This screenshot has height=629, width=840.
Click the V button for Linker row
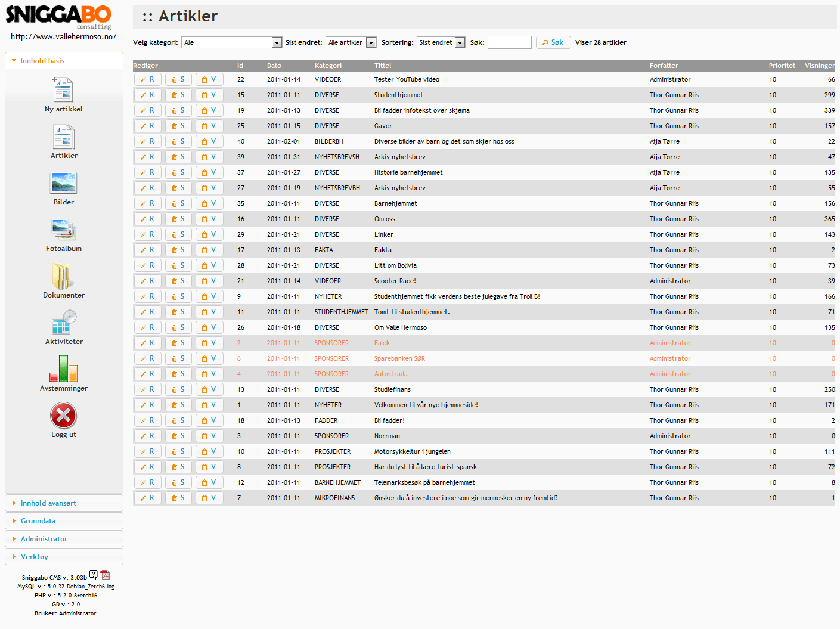pyautogui.click(x=209, y=234)
